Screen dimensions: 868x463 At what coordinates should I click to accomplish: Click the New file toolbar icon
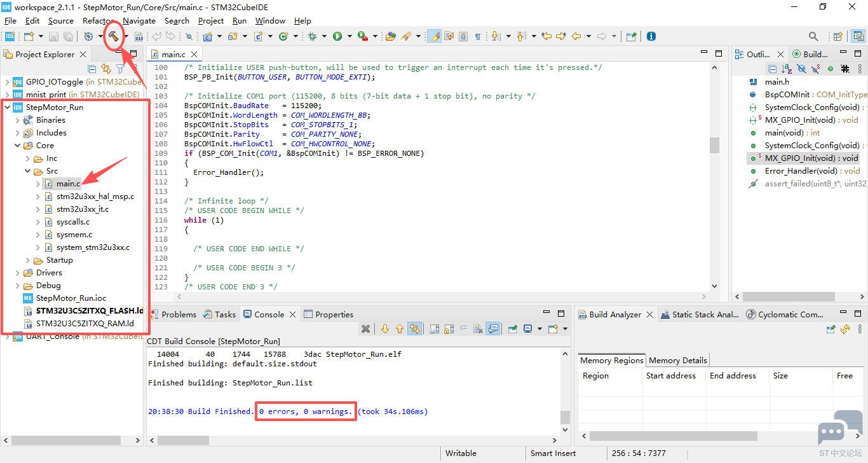click(29, 36)
